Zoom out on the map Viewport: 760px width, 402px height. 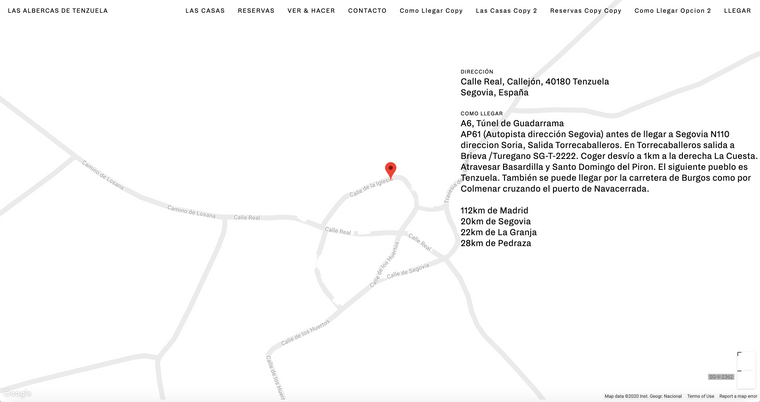[739, 373]
